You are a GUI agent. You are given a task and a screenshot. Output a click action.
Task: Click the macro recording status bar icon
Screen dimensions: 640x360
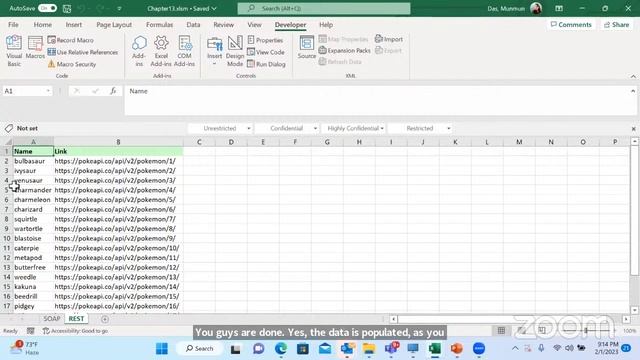[31, 331]
